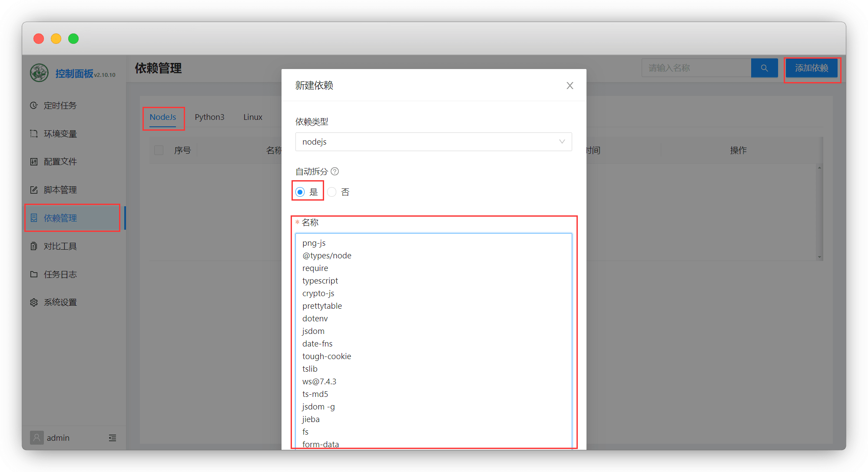Click the table's vertical scrollbar down arrow
Image resolution: width=868 pixels, height=472 pixels.
click(x=819, y=257)
